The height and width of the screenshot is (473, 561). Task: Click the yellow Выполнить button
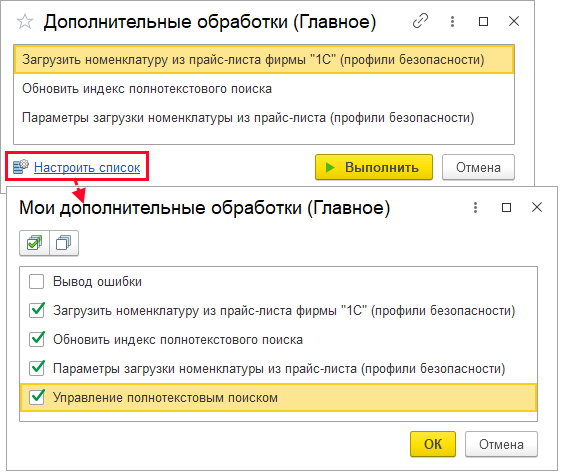click(374, 167)
